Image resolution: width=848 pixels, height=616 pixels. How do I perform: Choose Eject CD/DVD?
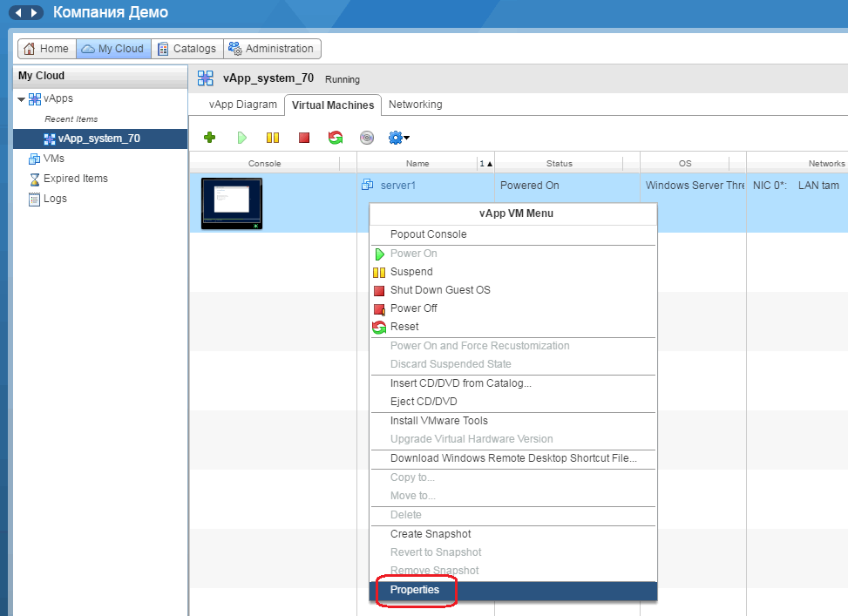coord(513,402)
